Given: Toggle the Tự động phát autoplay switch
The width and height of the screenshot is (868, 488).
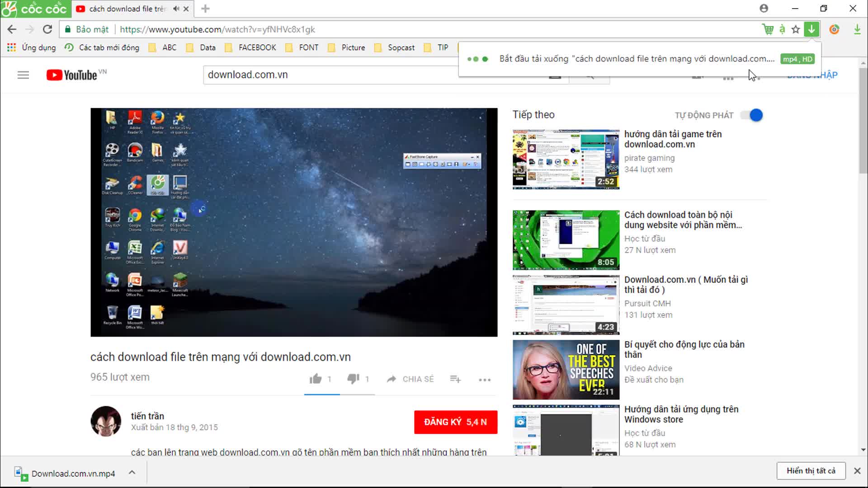Looking at the screenshot, I should [752, 115].
